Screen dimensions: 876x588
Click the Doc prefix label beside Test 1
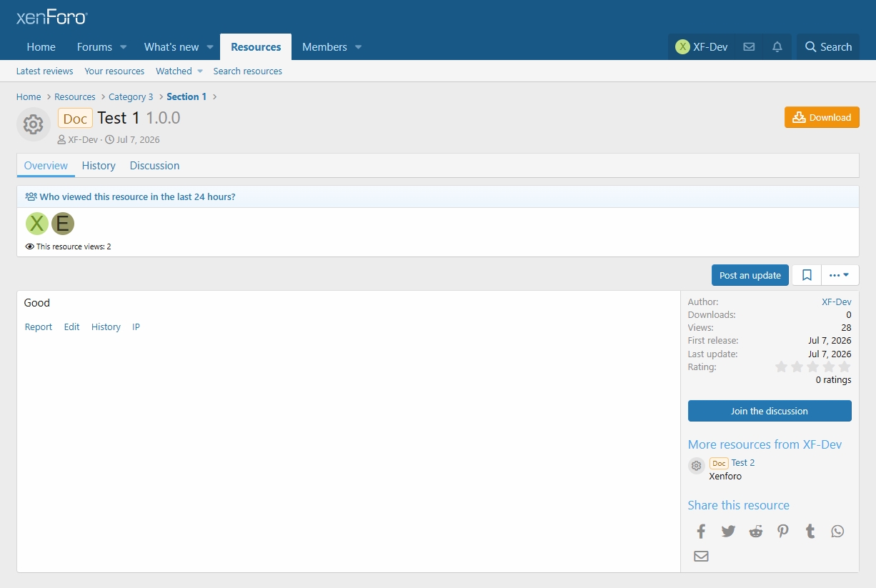75,118
